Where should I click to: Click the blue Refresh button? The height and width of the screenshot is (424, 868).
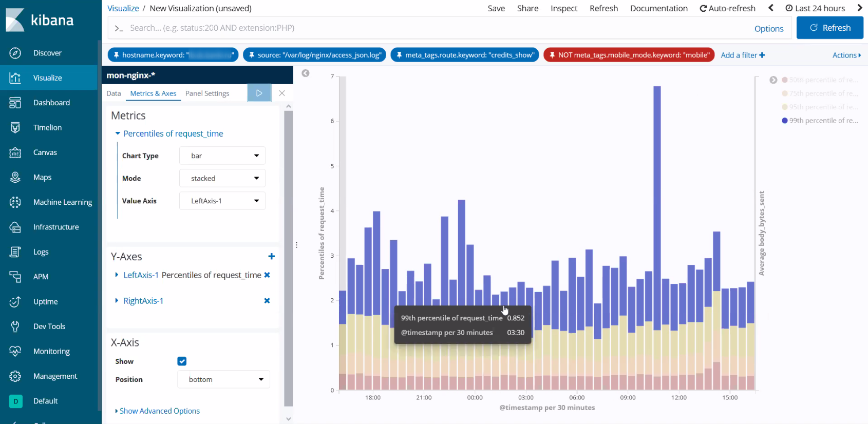829,28
